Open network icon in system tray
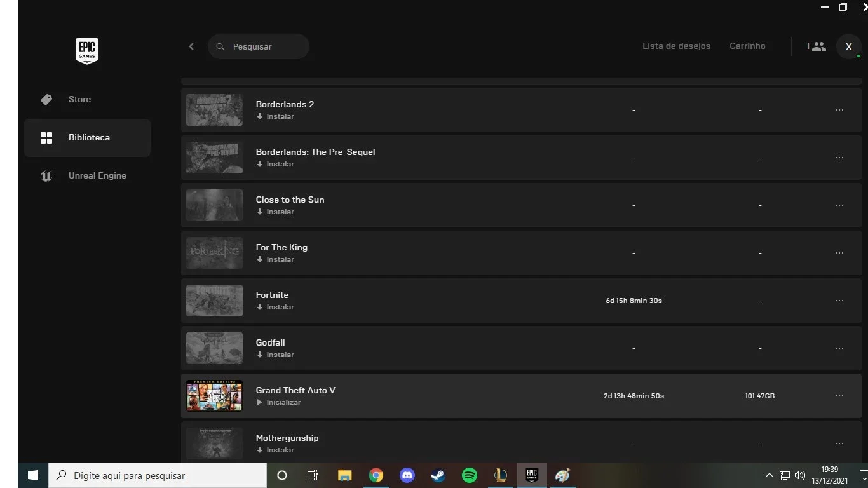The width and height of the screenshot is (868, 488). point(785,475)
